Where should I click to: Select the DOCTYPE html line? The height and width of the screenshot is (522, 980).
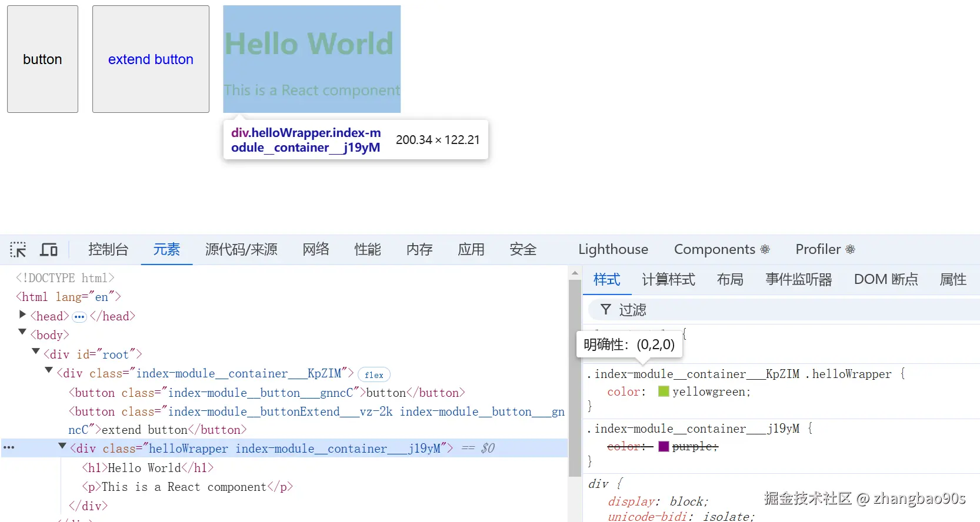pyautogui.click(x=65, y=277)
